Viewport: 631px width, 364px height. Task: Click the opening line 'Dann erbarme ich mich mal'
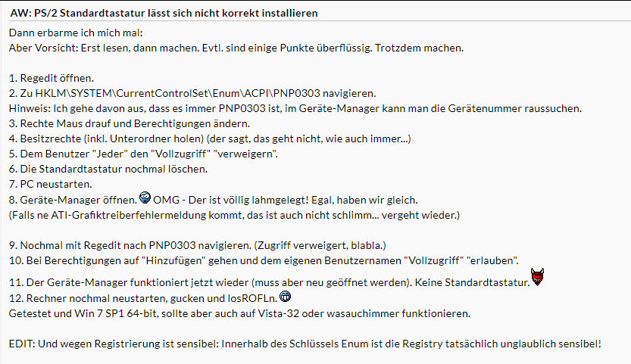point(76,33)
